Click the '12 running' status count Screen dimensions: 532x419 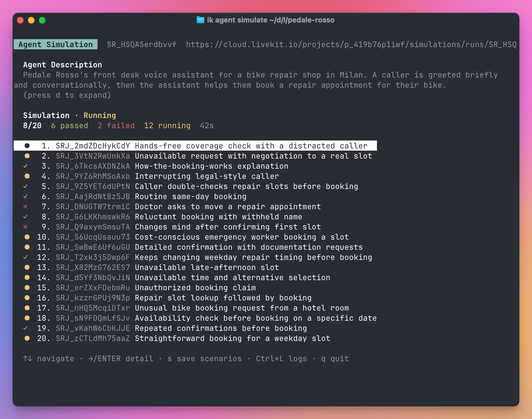coord(167,125)
